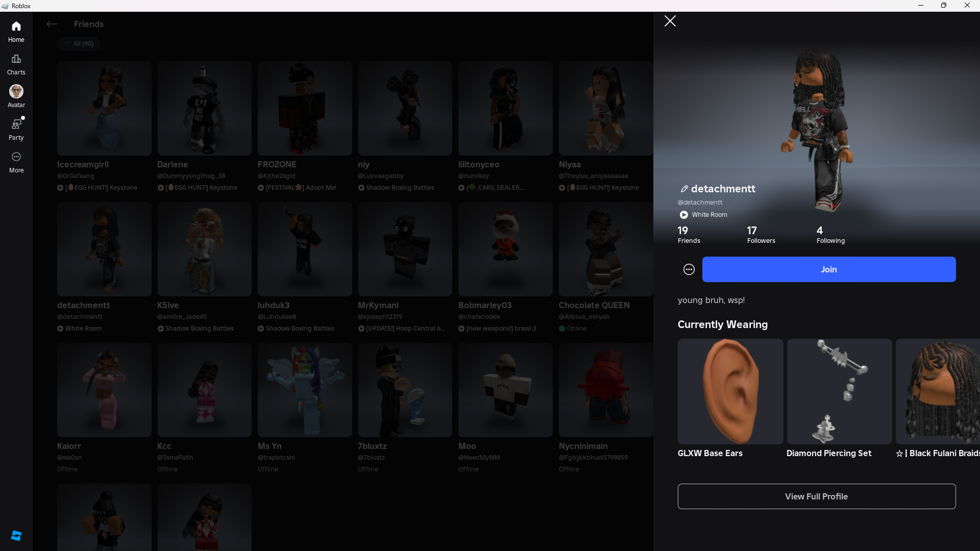The image size is (980, 551).
Task: View the 17 Followers count
Action: [x=761, y=235]
